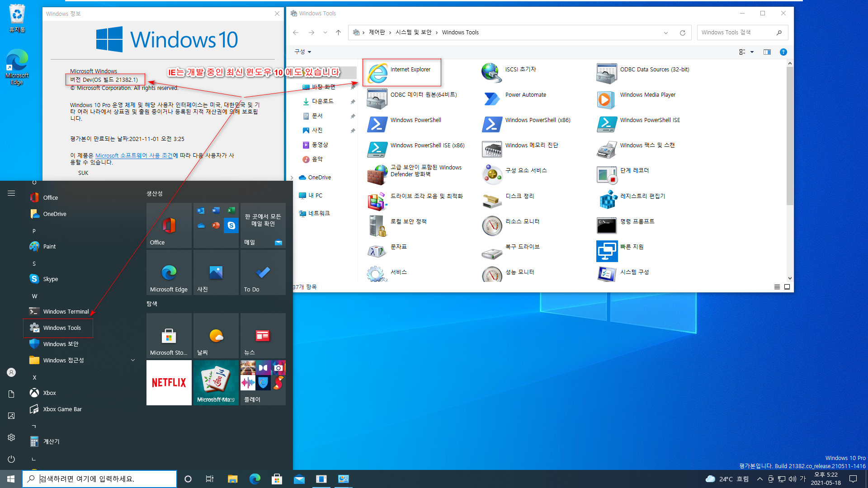Image resolution: width=868 pixels, height=488 pixels.
Task: Open view options dropdown arrow
Action: coord(752,52)
